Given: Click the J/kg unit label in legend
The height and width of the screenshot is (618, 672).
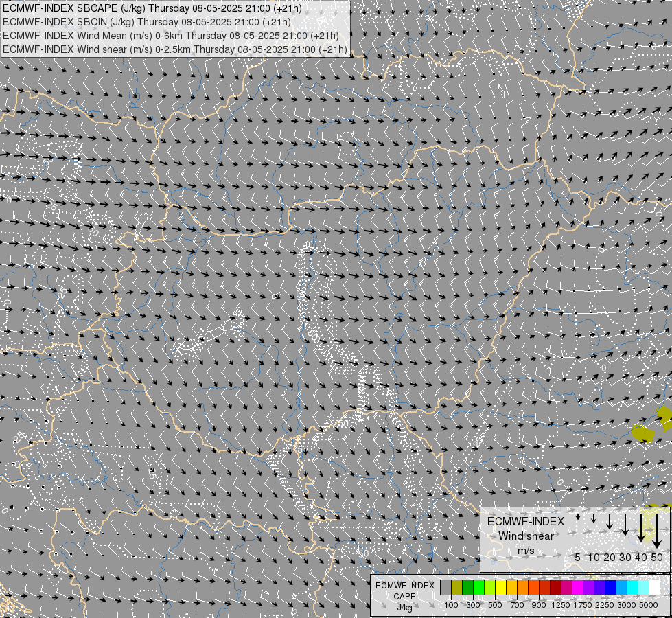Looking at the screenshot, I should point(404,608).
